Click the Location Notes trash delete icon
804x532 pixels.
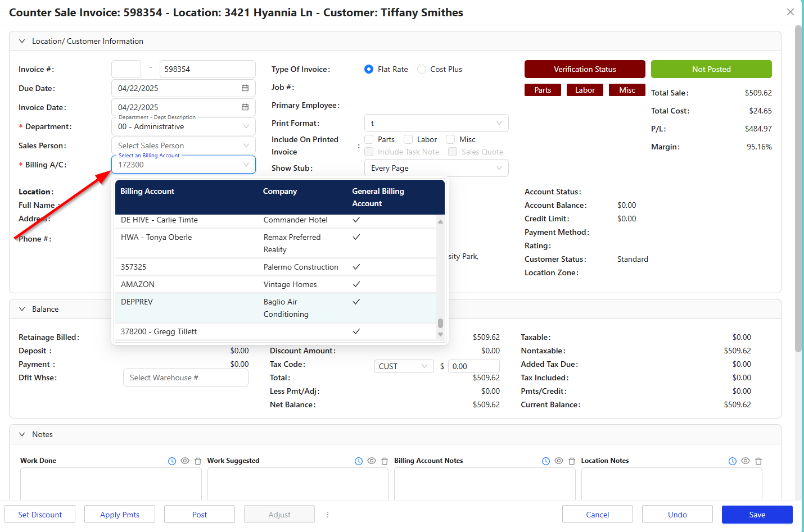(x=758, y=461)
